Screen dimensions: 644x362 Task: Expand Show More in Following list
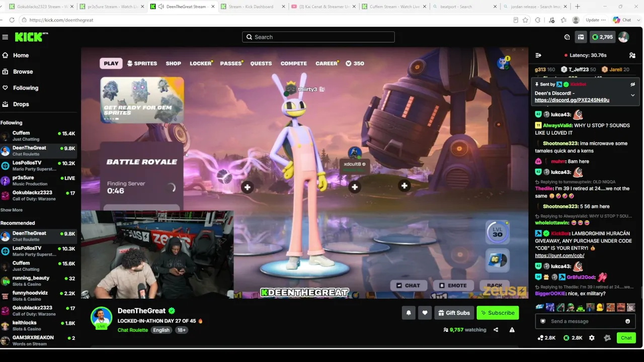11,210
